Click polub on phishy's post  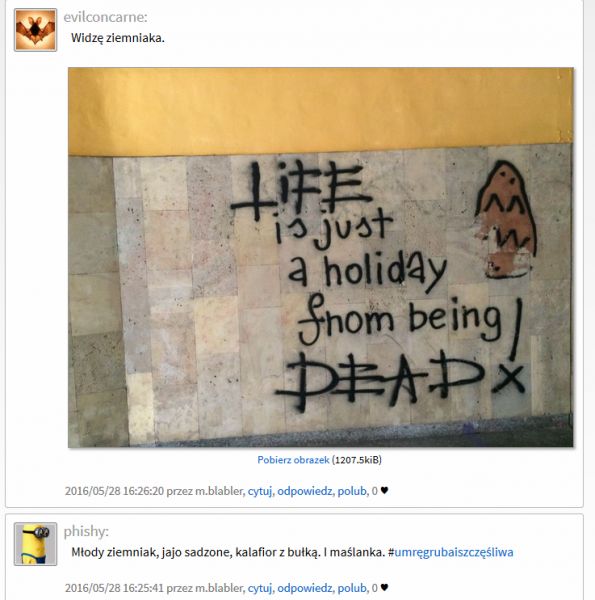coord(352,588)
